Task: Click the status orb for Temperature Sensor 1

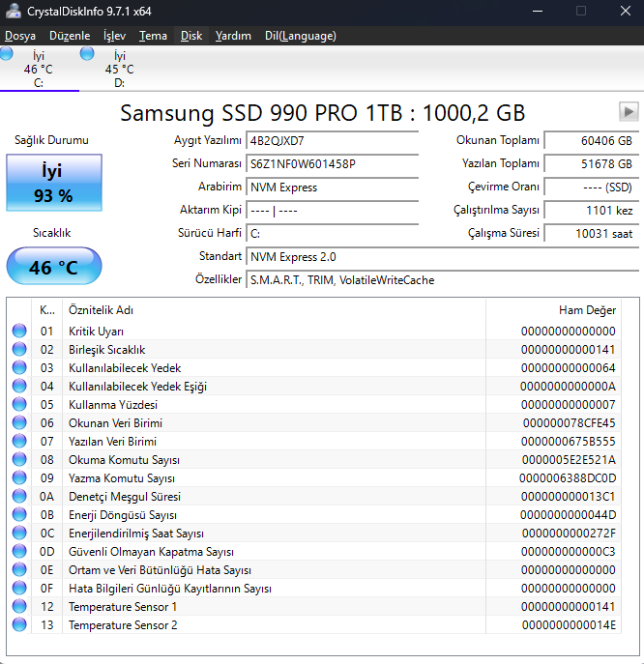Action: (19, 606)
